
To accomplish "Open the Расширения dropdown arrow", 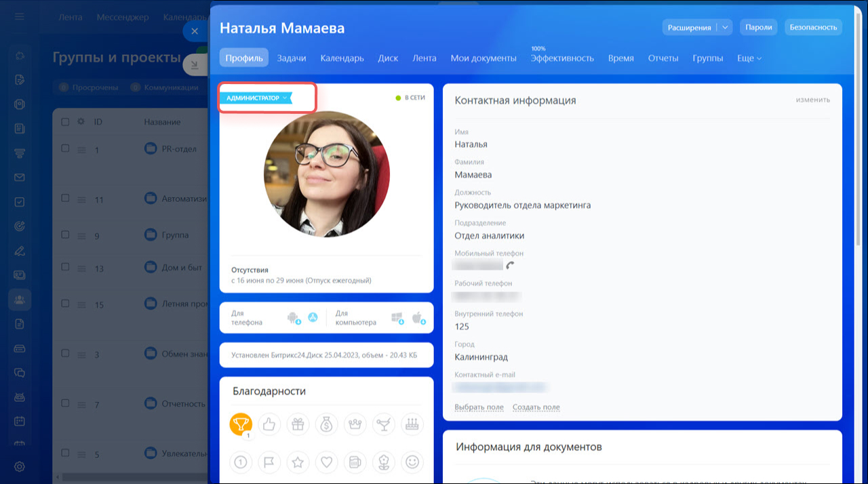I will point(725,27).
